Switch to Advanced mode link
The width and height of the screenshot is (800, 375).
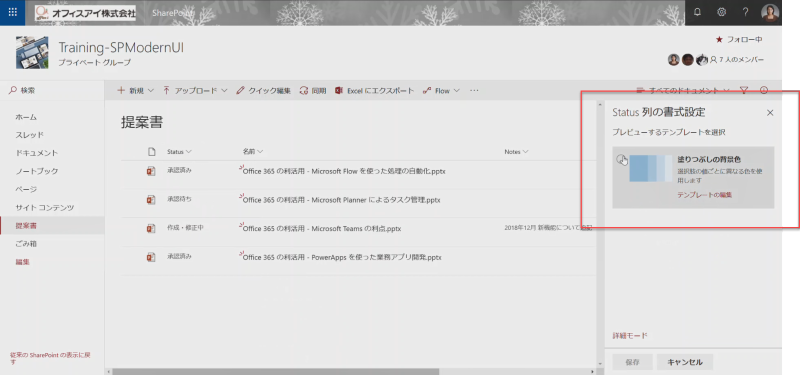pos(630,336)
